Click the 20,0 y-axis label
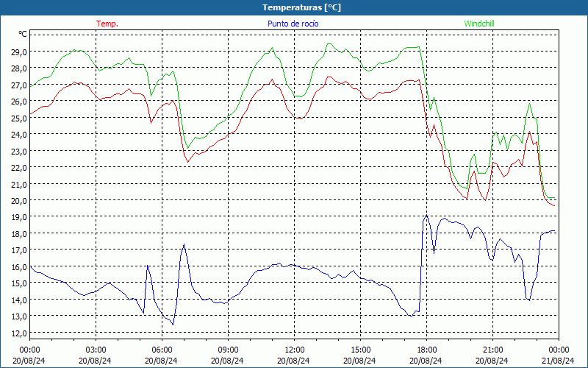This screenshot has width=588, height=368. tap(19, 200)
